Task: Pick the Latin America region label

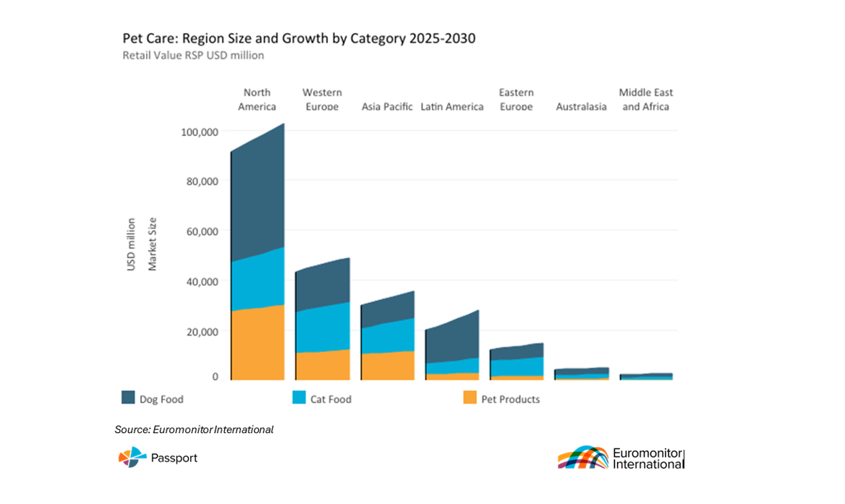Action: point(452,107)
